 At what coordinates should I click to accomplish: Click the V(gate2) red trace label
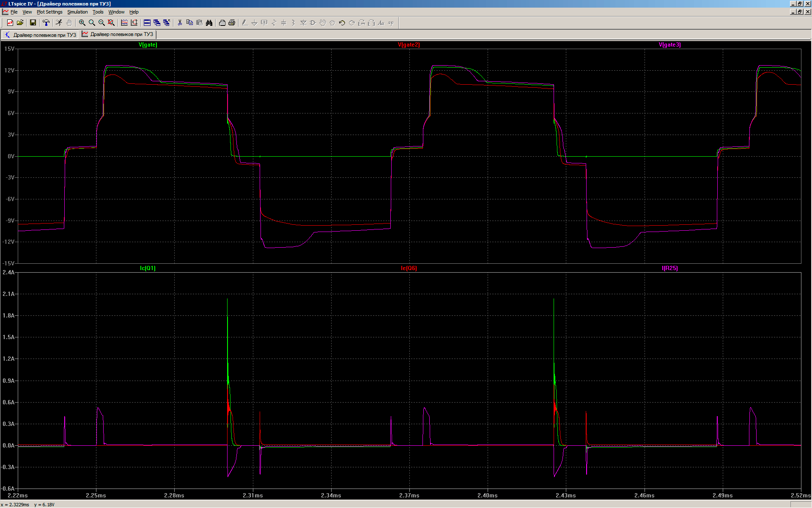coord(409,45)
